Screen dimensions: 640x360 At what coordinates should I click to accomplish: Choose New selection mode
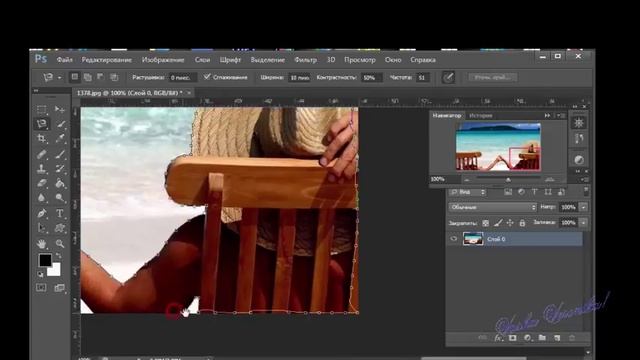click(75, 77)
